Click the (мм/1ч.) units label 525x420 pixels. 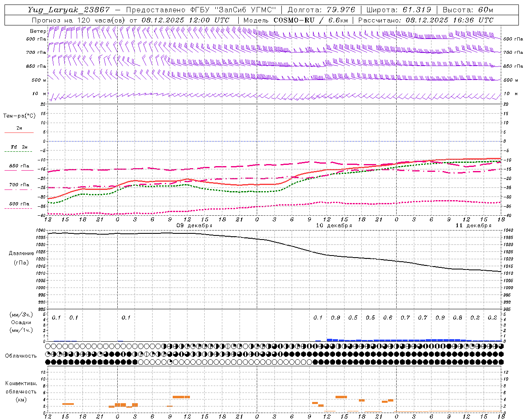[21, 330]
